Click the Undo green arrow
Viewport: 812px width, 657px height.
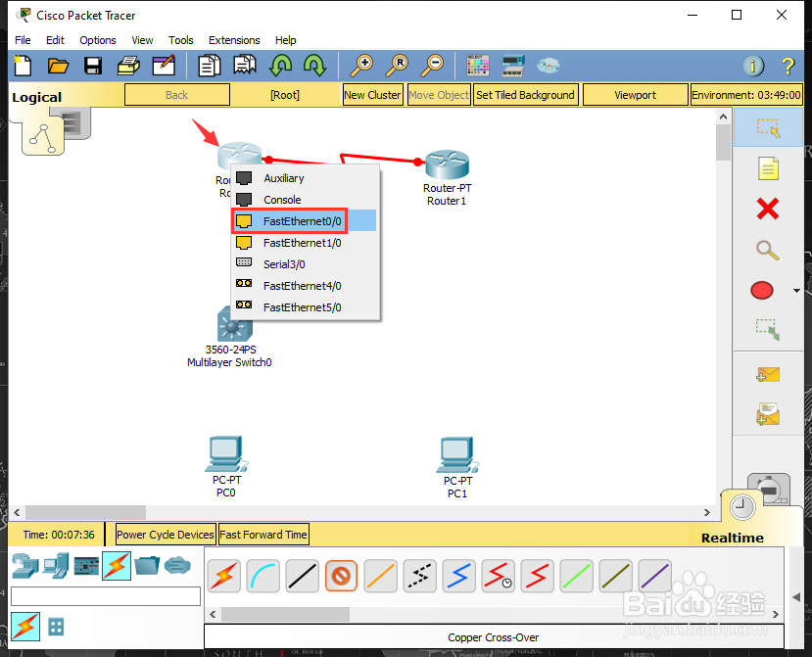[280, 66]
